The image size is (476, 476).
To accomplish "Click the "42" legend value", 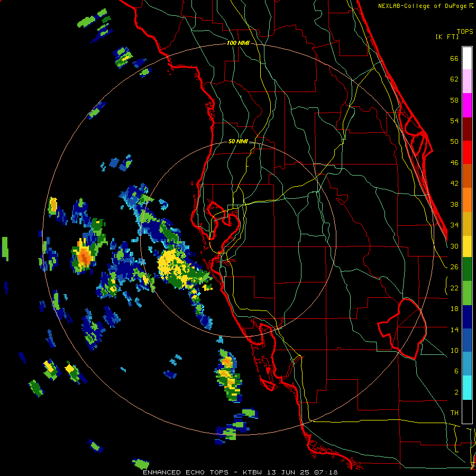I will click(454, 184).
